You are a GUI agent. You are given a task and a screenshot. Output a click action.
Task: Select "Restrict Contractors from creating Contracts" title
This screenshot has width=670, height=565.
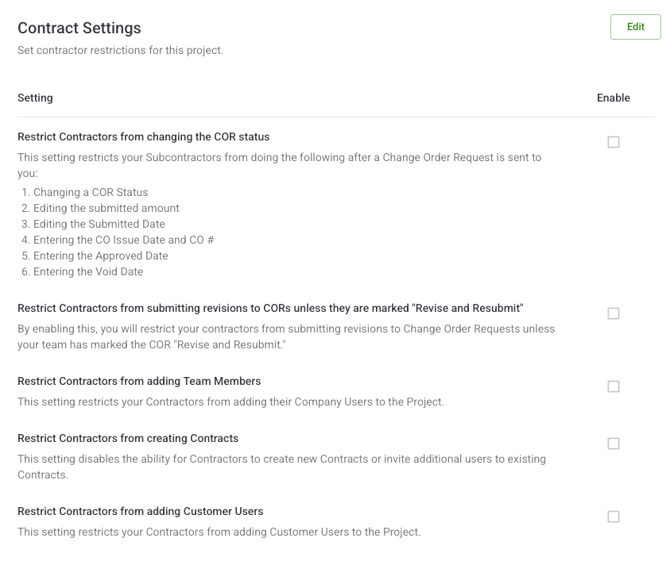128,438
